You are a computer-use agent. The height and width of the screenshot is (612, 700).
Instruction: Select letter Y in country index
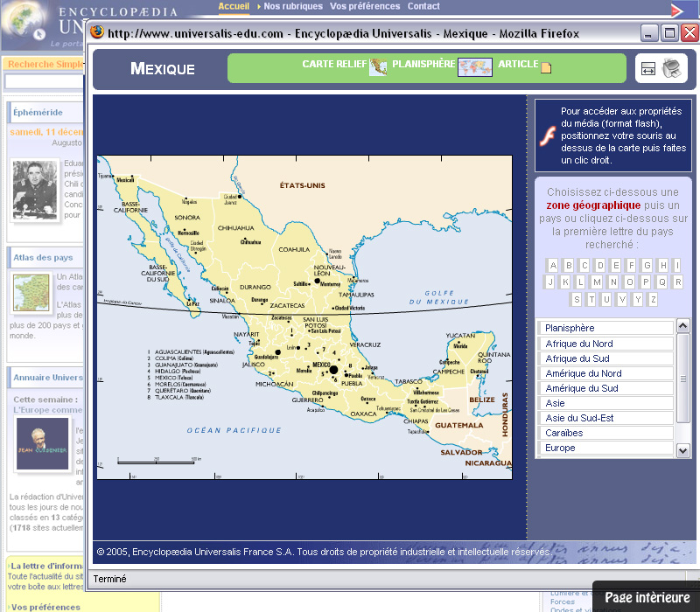tap(638, 299)
